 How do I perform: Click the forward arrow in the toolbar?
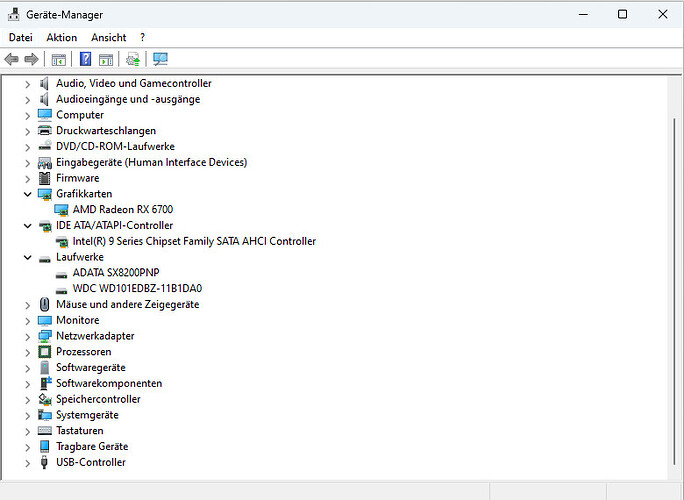(x=31, y=59)
